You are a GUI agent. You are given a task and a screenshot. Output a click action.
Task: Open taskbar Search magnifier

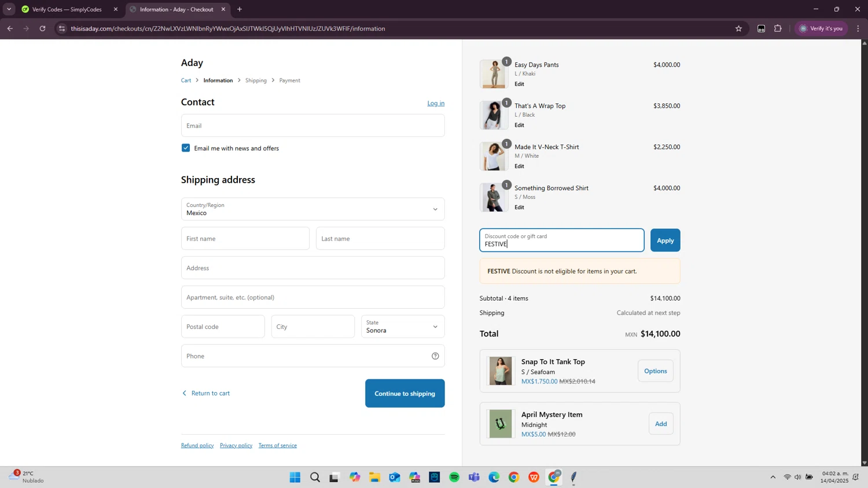click(315, 478)
